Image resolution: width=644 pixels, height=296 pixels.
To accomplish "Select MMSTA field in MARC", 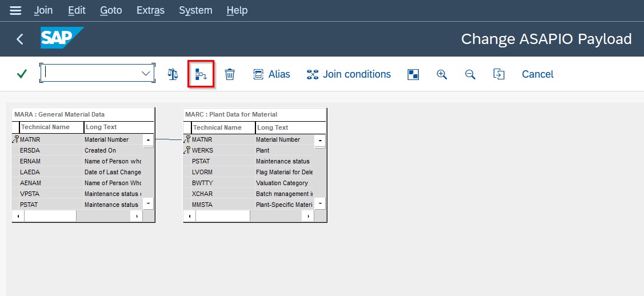I will coord(202,205).
